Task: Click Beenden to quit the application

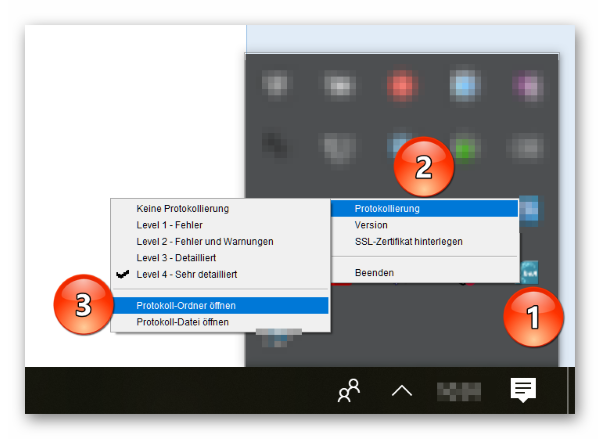Action: click(x=375, y=272)
